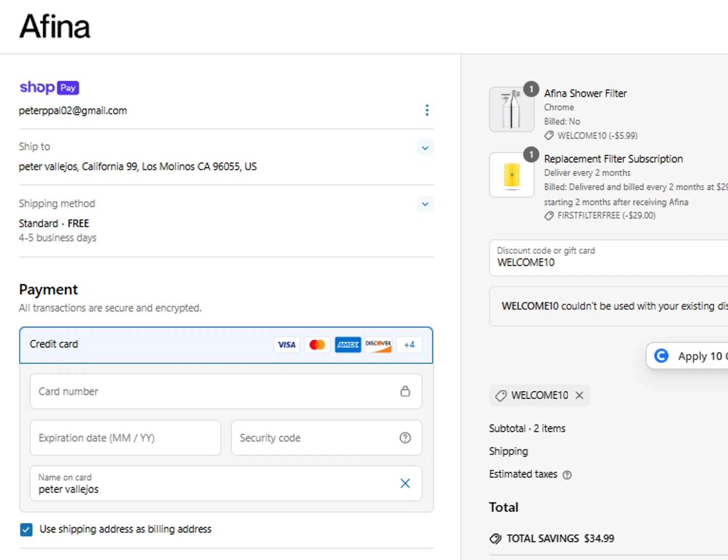Click the Estimated taxes label
This screenshot has width=728, height=560.
[523, 474]
